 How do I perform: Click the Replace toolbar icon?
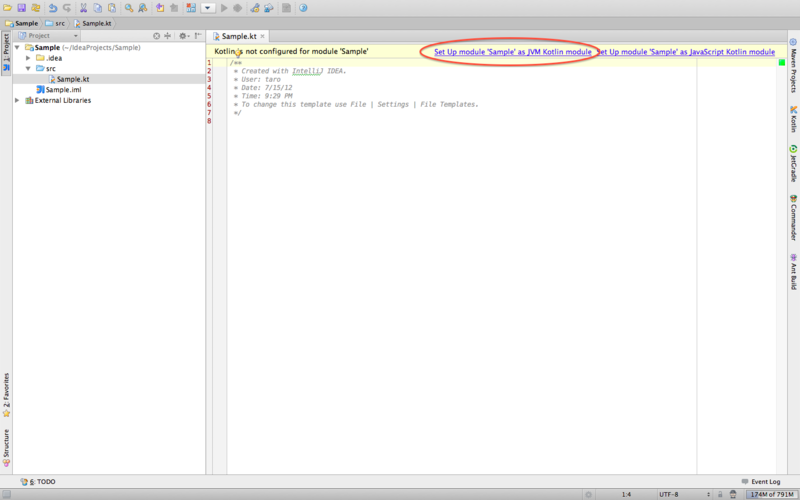pyautogui.click(x=143, y=8)
